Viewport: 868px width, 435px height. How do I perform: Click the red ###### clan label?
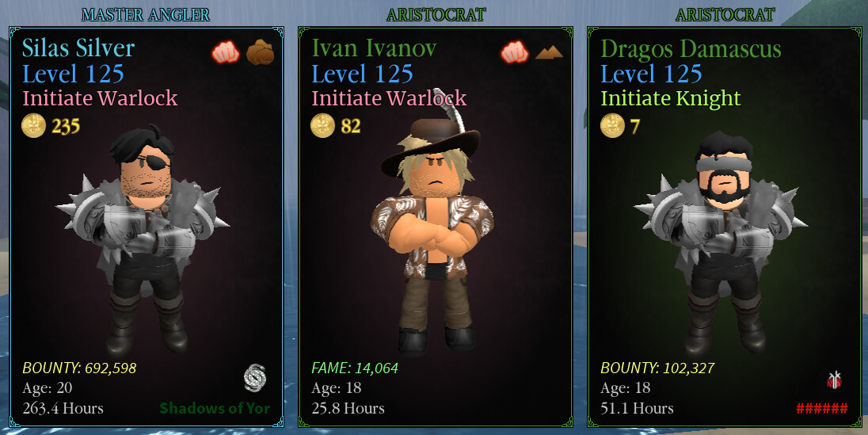(822, 409)
